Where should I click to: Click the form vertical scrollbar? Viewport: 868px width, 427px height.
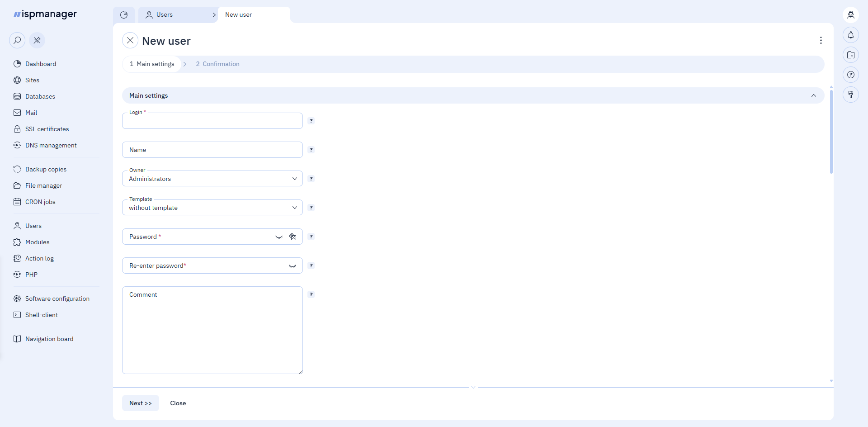831,131
